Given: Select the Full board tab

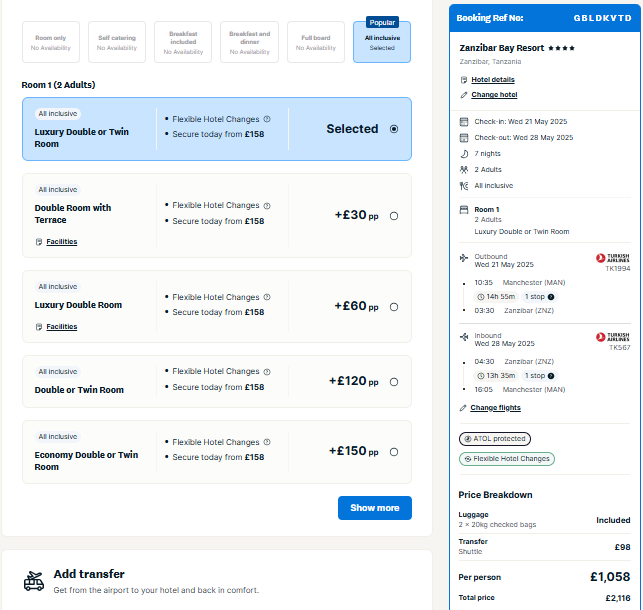Looking at the screenshot, I should tap(316, 42).
